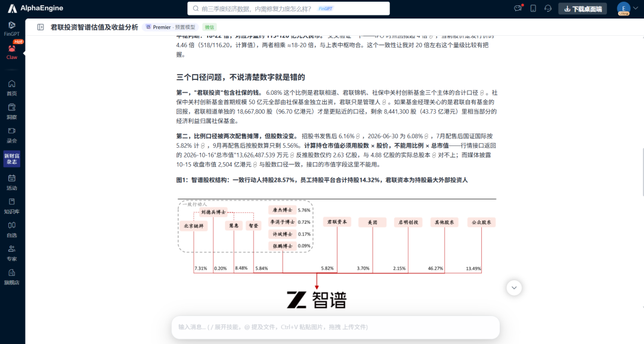Click the 公众股东 node in chart
The height and width of the screenshot is (344, 644).
pyautogui.click(x=481, y=222)
